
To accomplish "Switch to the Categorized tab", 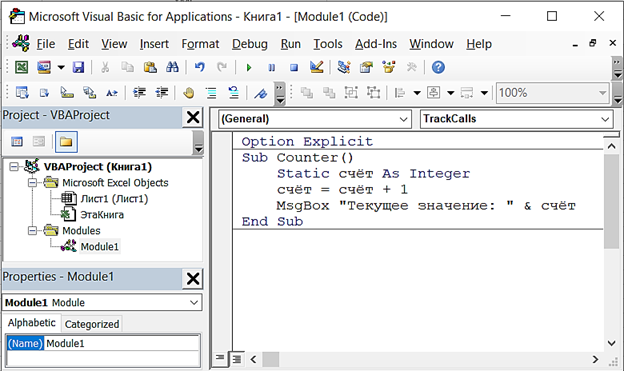I will [x=92, y=324].
